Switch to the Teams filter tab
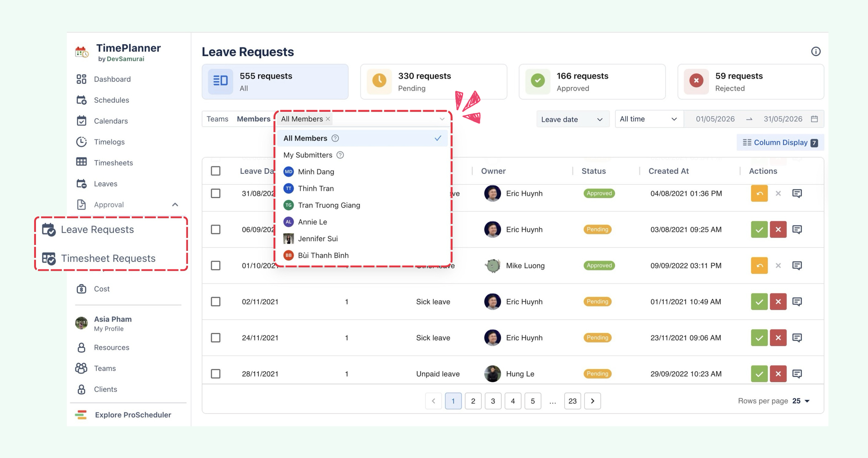This screenshot has height=458, width=868. point(217,119)
